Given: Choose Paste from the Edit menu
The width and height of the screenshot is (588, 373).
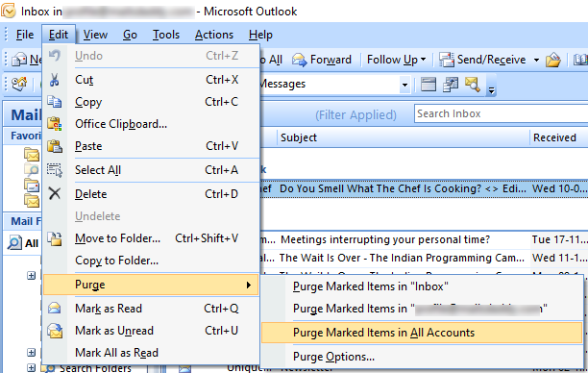Looking at the screenshot, I should coord(151,146).
